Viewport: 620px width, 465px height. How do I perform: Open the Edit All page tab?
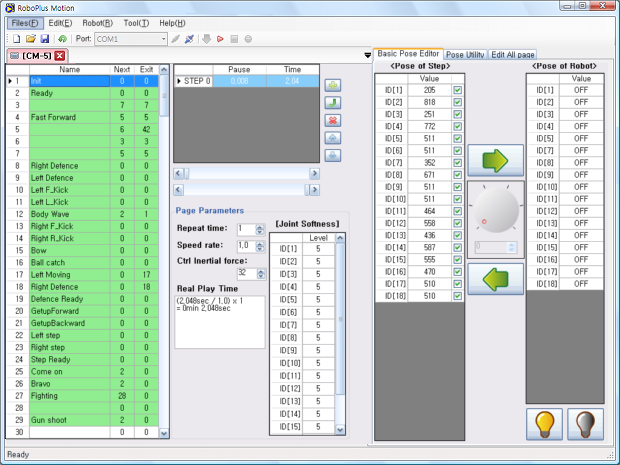tap(512, 54)
